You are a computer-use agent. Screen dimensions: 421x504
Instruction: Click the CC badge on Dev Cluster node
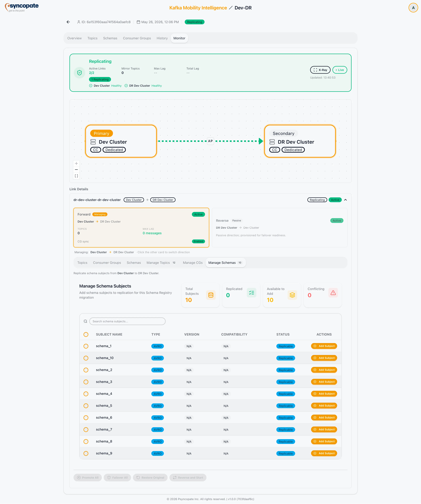(96, 150)
